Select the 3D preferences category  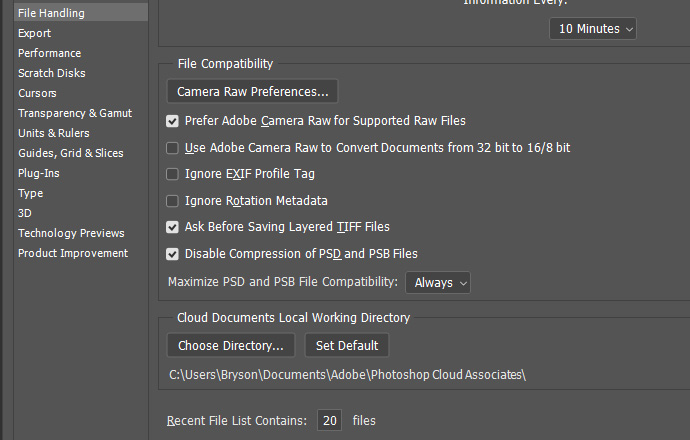tap(25, 213)
